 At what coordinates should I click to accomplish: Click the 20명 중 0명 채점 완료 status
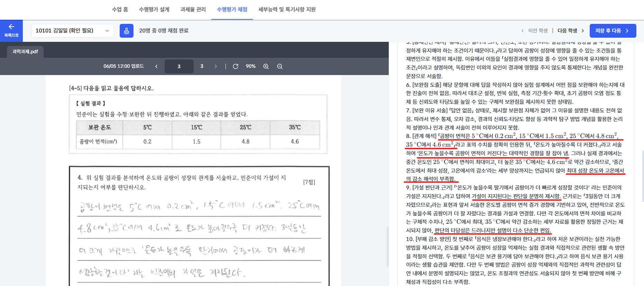click(x=164, y=31)
